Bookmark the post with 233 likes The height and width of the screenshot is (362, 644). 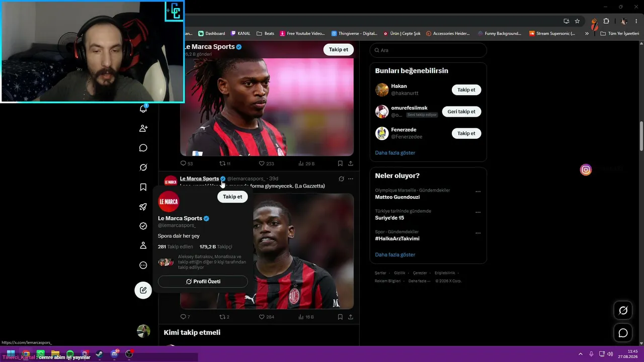340,163
